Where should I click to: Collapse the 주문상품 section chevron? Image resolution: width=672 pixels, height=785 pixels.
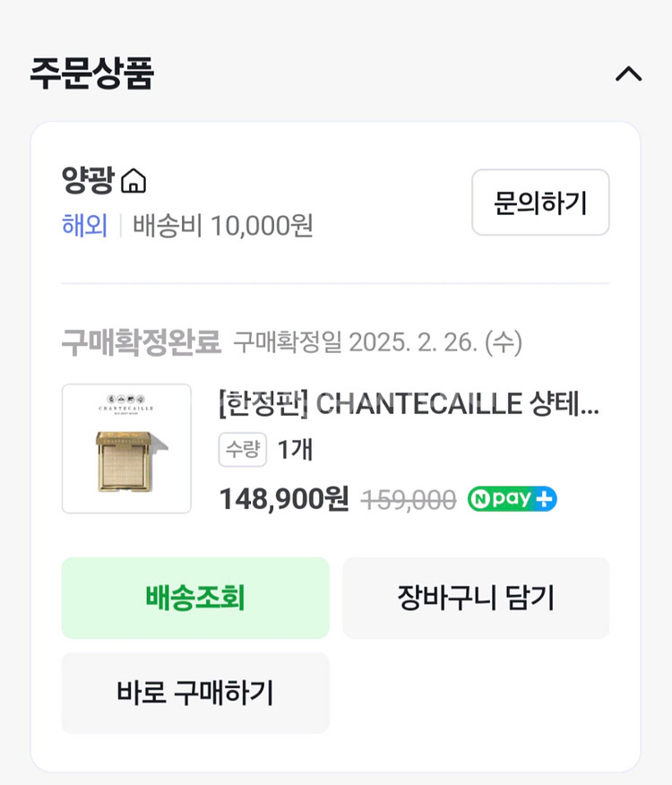click(628, 74)
